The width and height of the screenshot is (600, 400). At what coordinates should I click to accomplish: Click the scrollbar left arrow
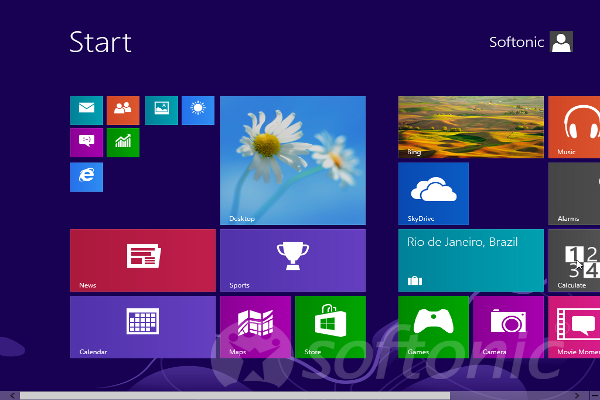click(12, 395)
